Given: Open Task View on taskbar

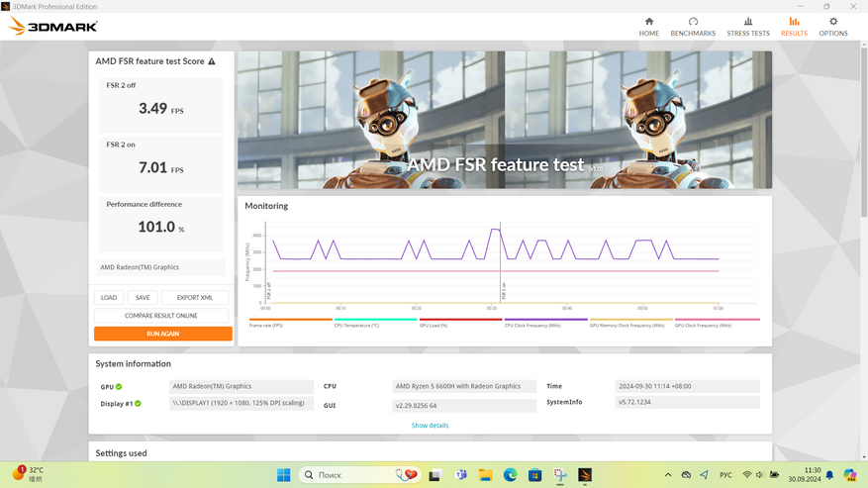Looking at the screenshot, I should [434, 475].
